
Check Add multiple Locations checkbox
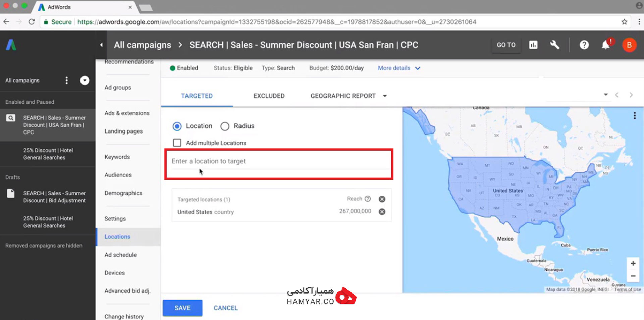[x=177, y=143]
